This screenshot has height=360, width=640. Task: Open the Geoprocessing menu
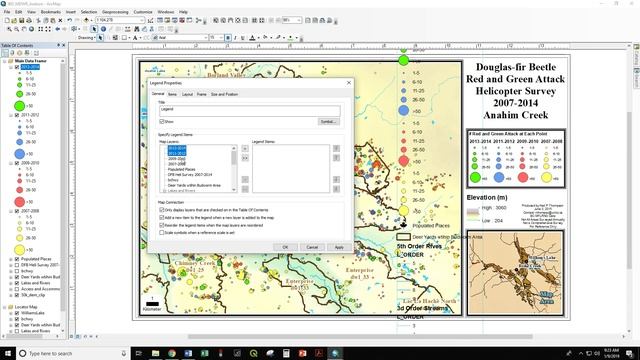pyautogui.click(x=115, y=12)
